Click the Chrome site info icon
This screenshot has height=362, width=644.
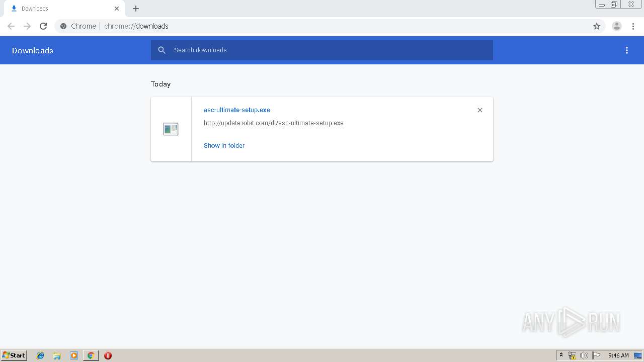click(x=63, y=26)
